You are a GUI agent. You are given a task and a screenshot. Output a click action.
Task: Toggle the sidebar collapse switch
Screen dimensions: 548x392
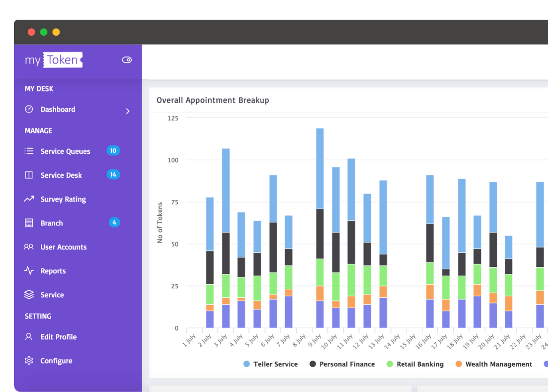127,60
